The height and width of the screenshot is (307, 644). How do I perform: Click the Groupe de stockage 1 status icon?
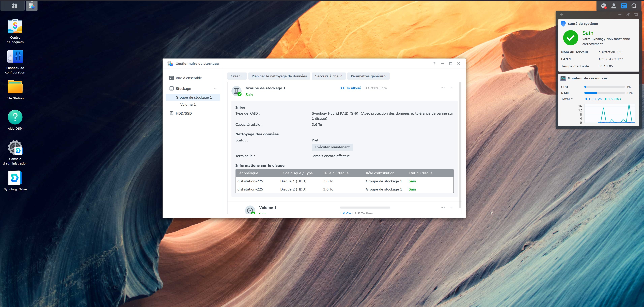click(237, 91)
